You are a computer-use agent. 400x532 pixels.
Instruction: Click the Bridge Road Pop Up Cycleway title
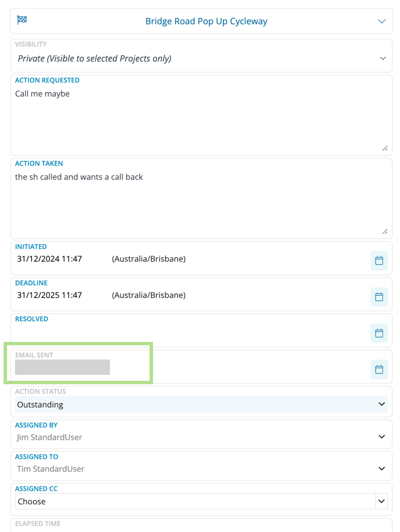(206, 21)
